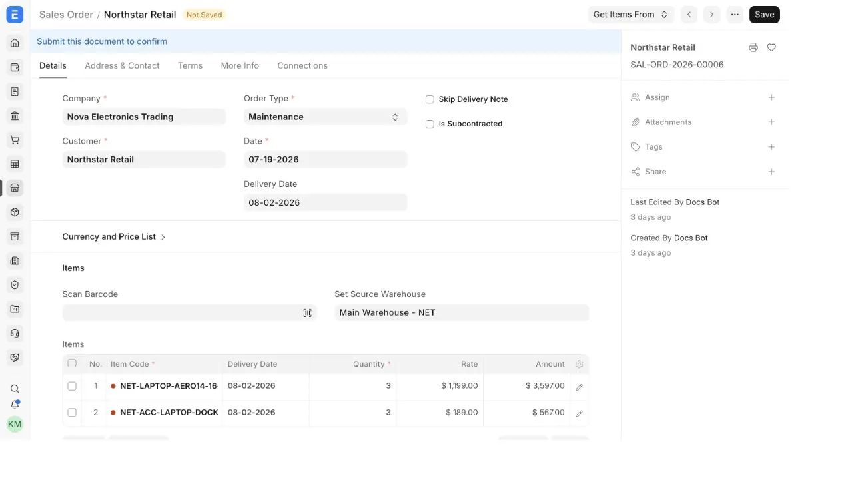Open the More Info tab
The image size is (868, 484).
coord(240,65)
